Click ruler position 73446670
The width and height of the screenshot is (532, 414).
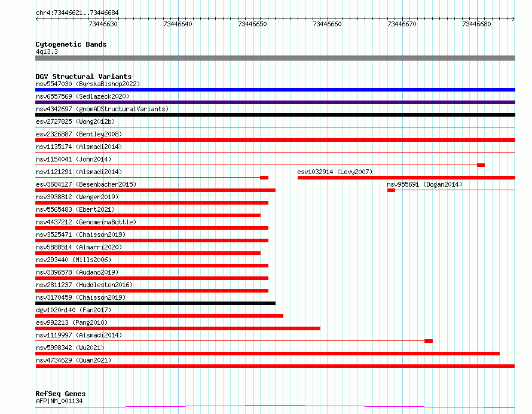click(402, 24)
